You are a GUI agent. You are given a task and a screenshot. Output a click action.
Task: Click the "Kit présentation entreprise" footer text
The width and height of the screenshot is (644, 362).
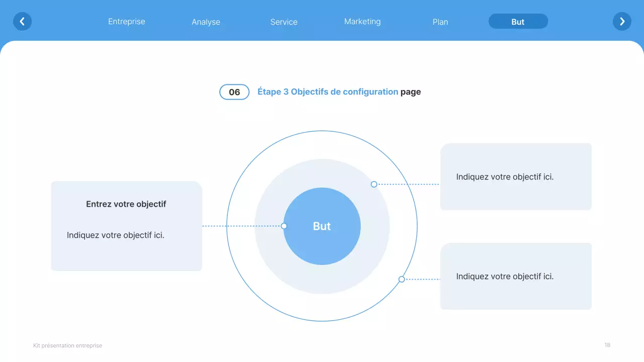[x=67, y=345]
